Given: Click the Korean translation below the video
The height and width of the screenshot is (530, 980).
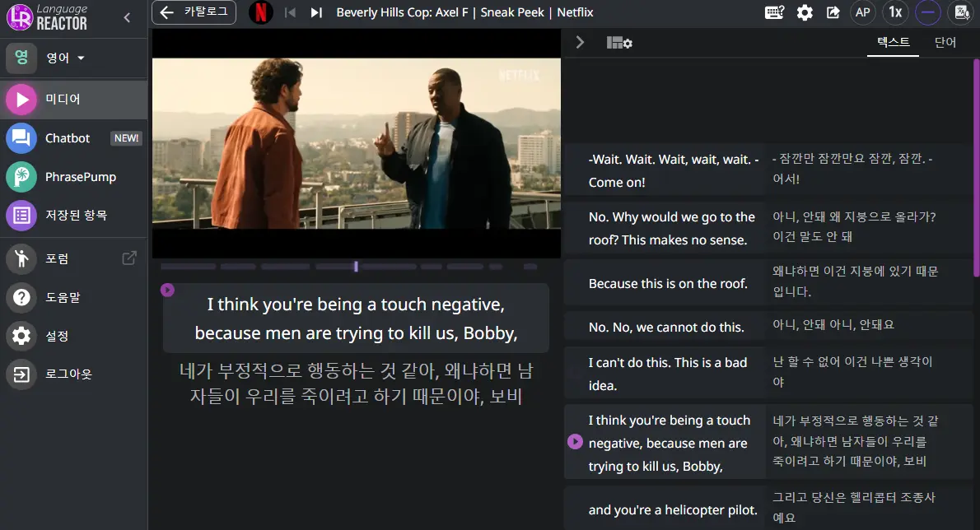Looking at the screenshot, I should (357, 384).
